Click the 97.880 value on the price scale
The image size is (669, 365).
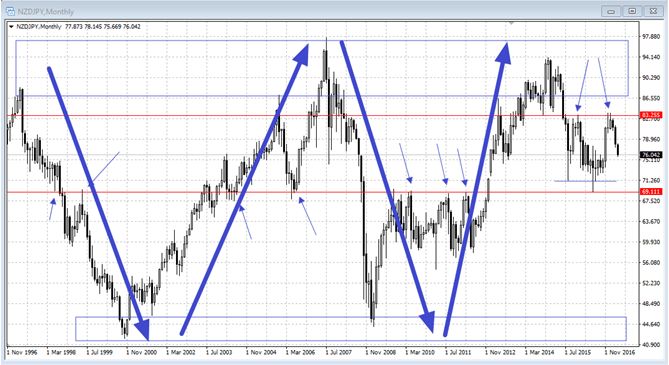651,37
